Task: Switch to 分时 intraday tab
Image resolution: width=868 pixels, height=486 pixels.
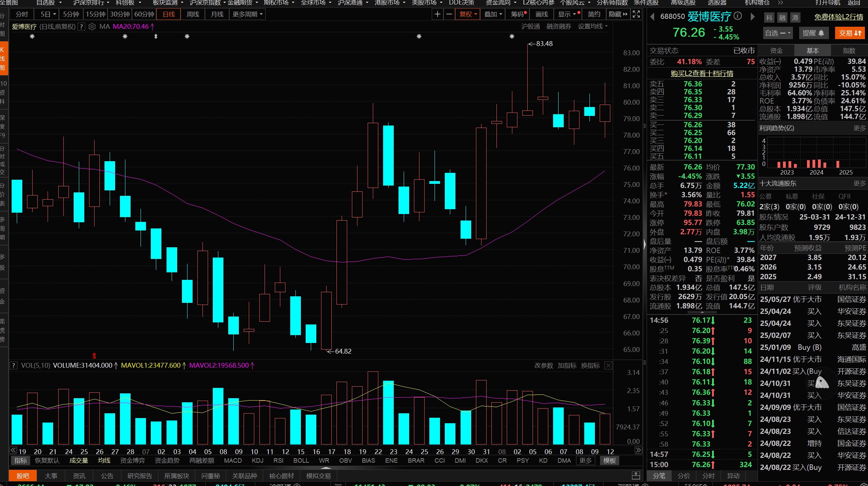Action: click(x=22, y=14)
